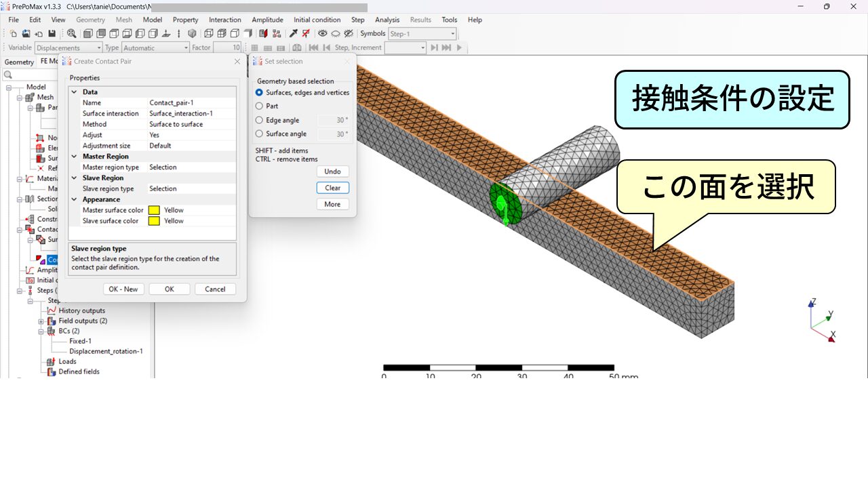Click the BCs icon in model tree
Image resolution: width=868 pixels, height=488 pixels.
coord(52,331)
